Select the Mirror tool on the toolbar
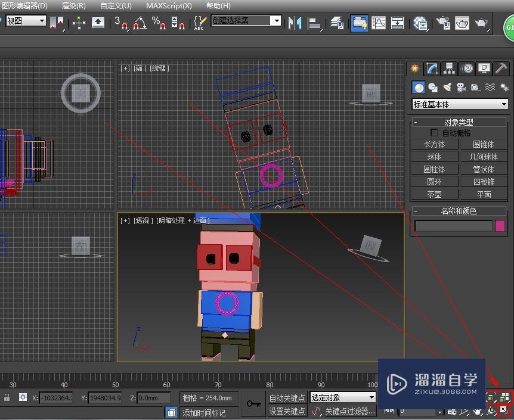This screenshot has height=420, width=514. (294, 23)
